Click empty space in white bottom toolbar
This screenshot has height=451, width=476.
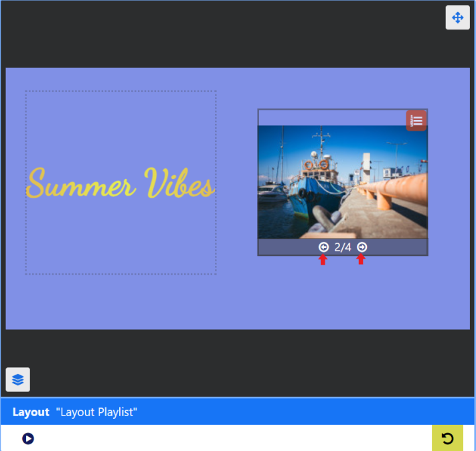click(x=234, y=438)
